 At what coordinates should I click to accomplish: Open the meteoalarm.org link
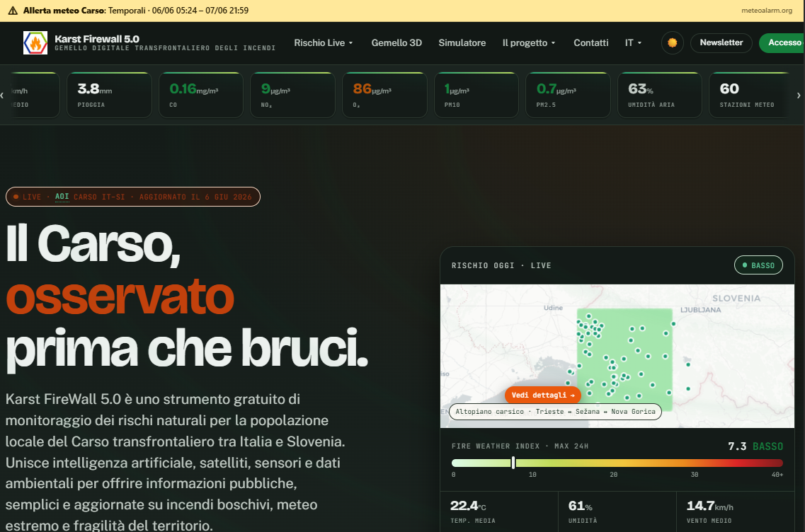click(767, 11)
